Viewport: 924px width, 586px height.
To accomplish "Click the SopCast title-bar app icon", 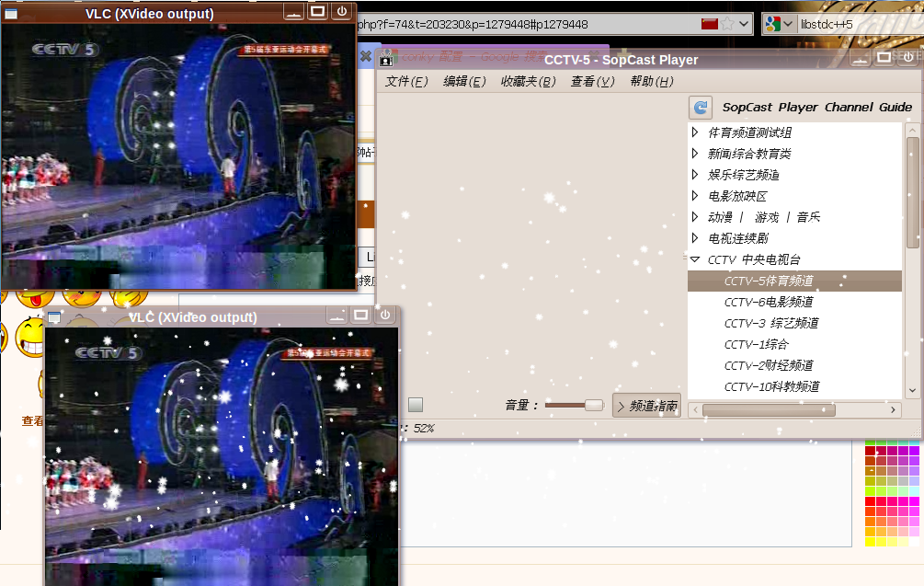I will click(386, 60).
